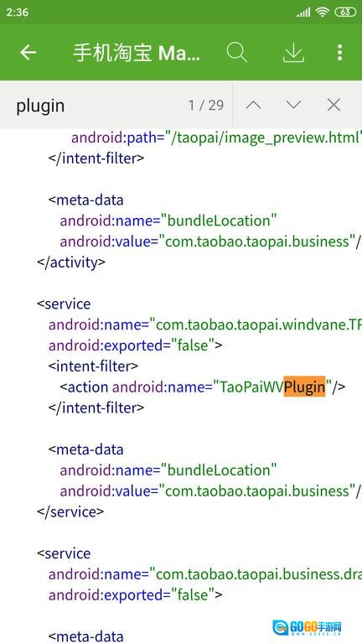This screenshot has width=362, height=644.
Task: Tap the <action android:name line
Action: point(203,387)
